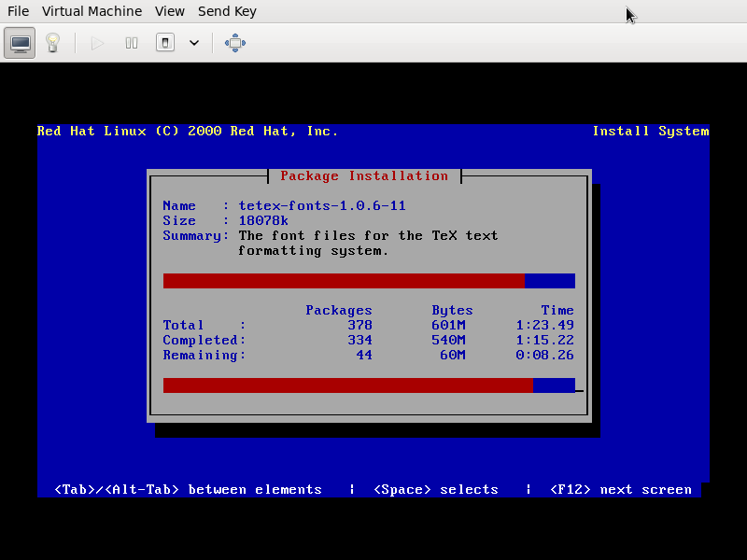Screen dimensions: 747x560
Task: Pause the virtual machine
Action: [x=132, y=43]
